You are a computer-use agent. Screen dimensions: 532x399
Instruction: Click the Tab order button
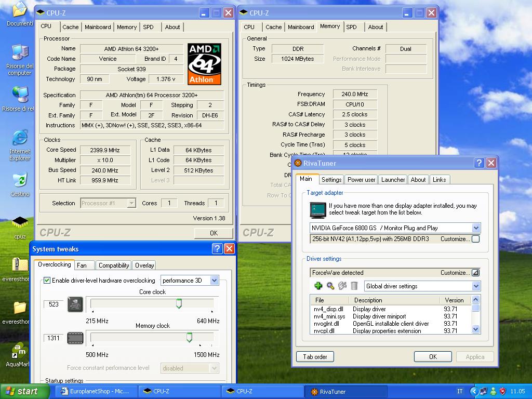coord(315,356)
